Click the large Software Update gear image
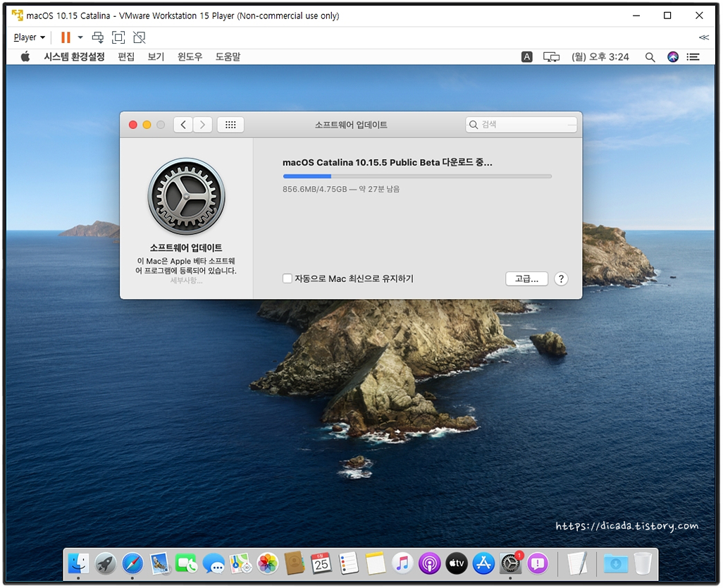Screen dimensions: 723x588 186,197
